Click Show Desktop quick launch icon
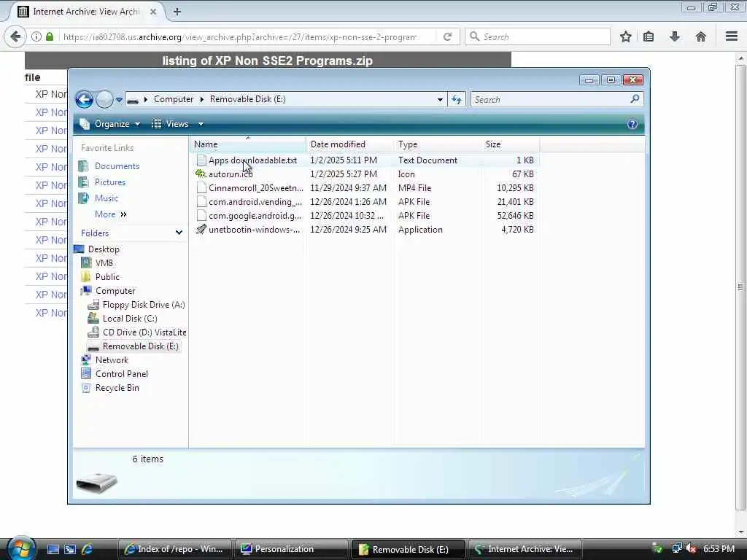This screenshot has height=560, width=747. 53,549
